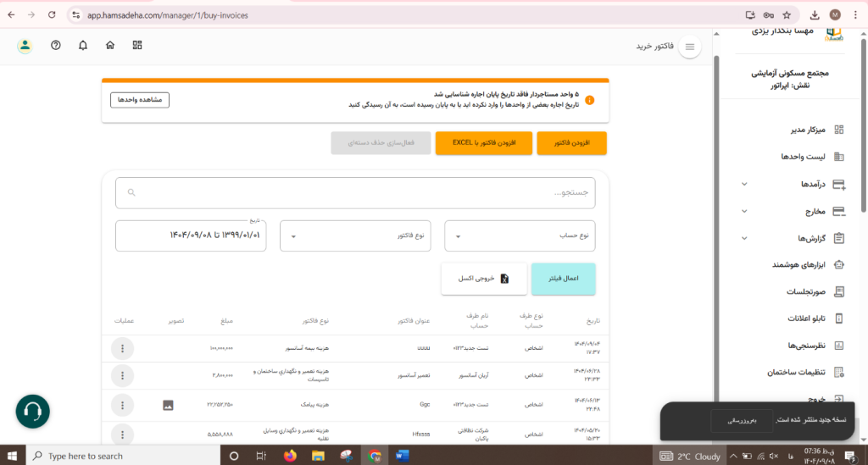Open تابلو اعلانات menu item

806,318
